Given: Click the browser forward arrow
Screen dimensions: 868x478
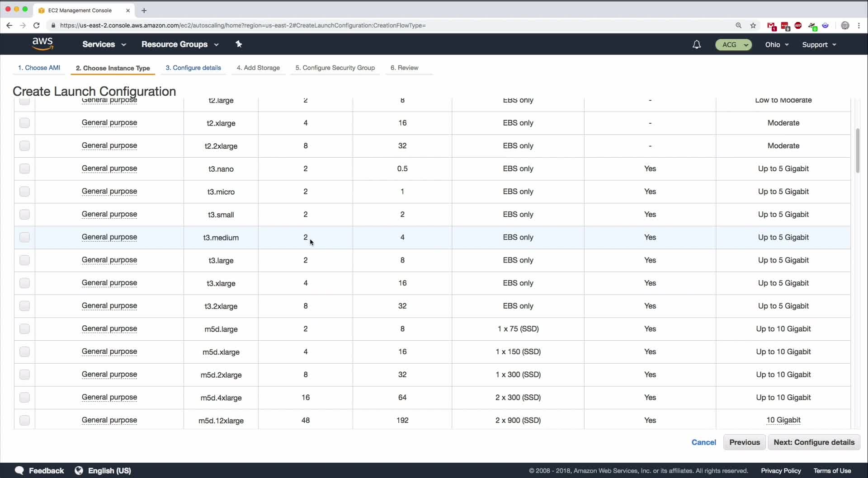Looking at the screenshot, I should tap(23, 25).
